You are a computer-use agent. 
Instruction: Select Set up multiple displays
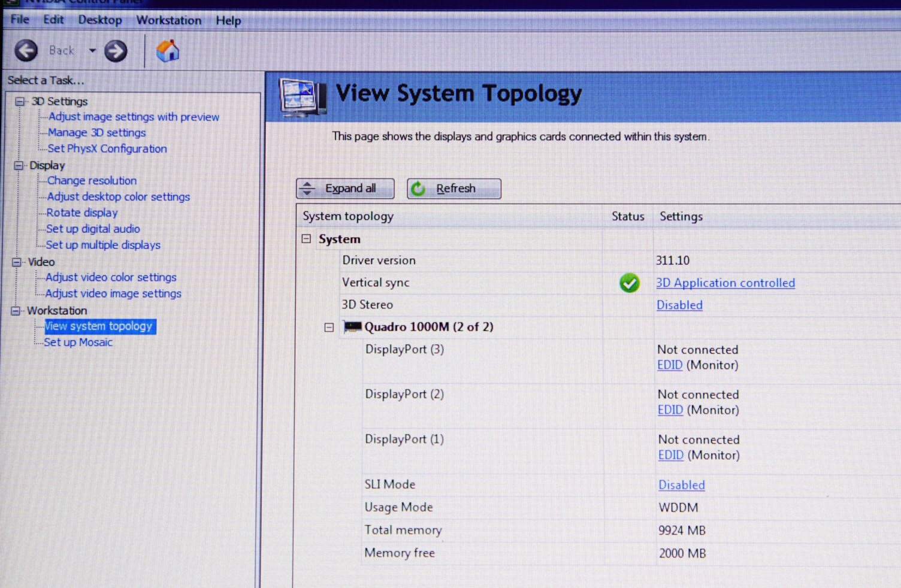pyautogui.click(x=103, y=245)
